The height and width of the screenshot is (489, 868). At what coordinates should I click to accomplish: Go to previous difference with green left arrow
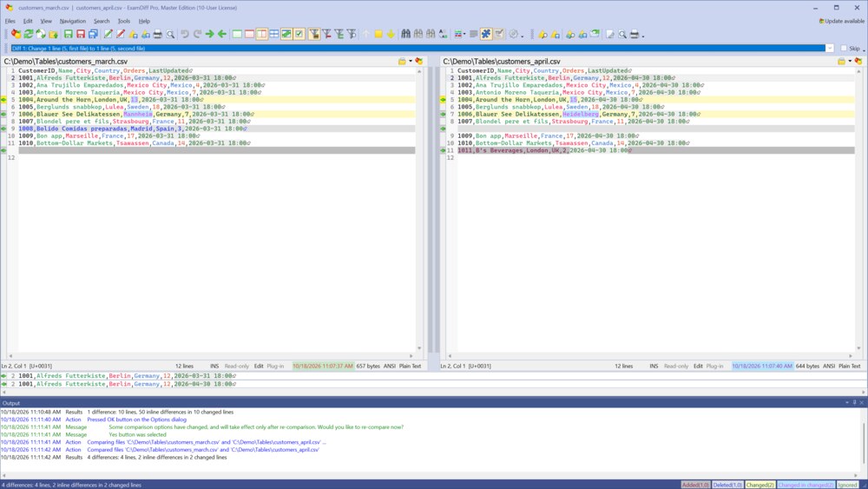222,35
